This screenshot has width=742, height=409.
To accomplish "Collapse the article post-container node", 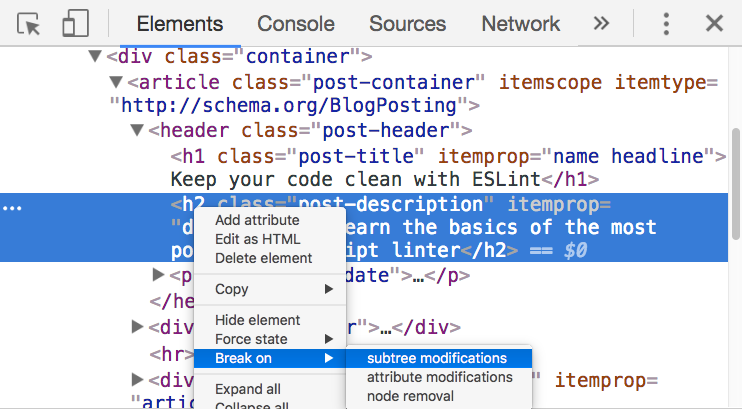I will click(x=116, y=82).
